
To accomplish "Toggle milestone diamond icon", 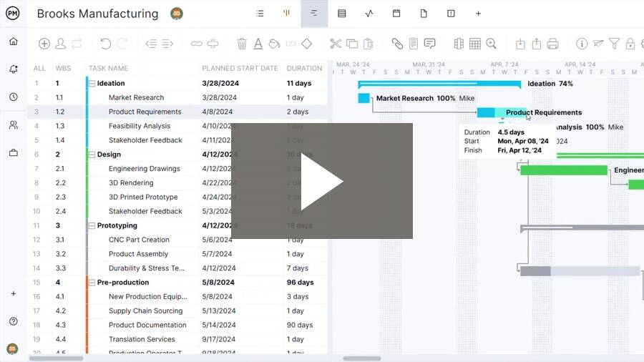I will coord(307,44).
